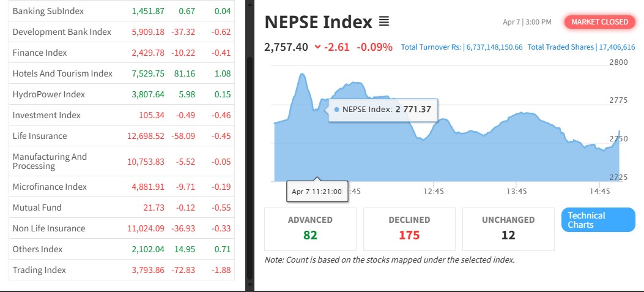Open the NEPSE Index chart hamburger menu
This screenshot has width=644, height=292.
384,22
